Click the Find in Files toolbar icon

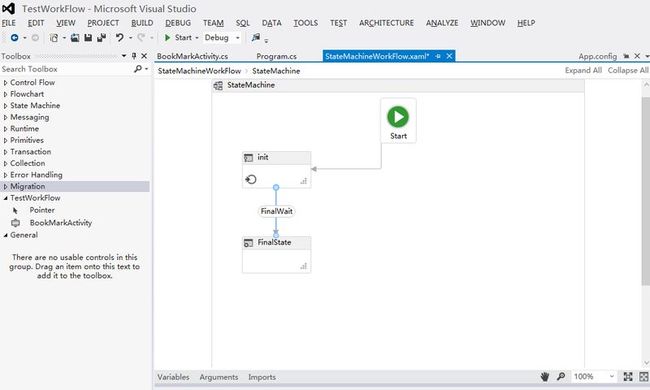pyautogui.click(x=256, y=38)
